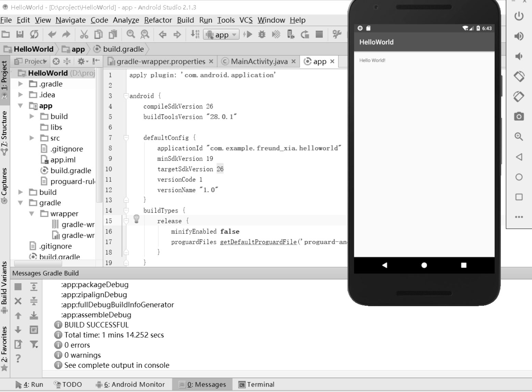Click 'See complete output in console' message
The width and height of the screenshot is (532, 392).
[117, 365]
